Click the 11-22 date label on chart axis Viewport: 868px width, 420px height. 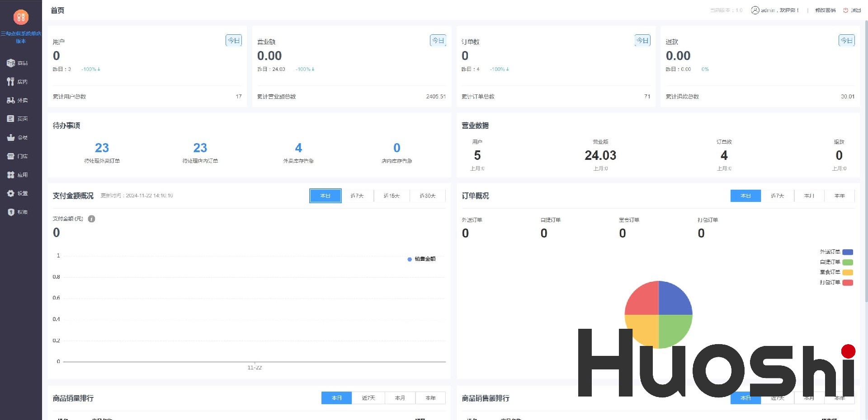point(255,368)
